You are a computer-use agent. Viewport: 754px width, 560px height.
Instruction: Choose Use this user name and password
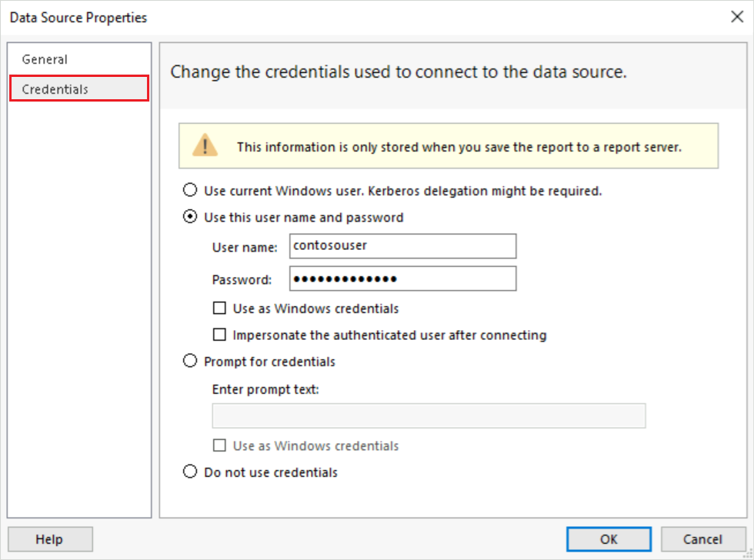tap(190, 217)
